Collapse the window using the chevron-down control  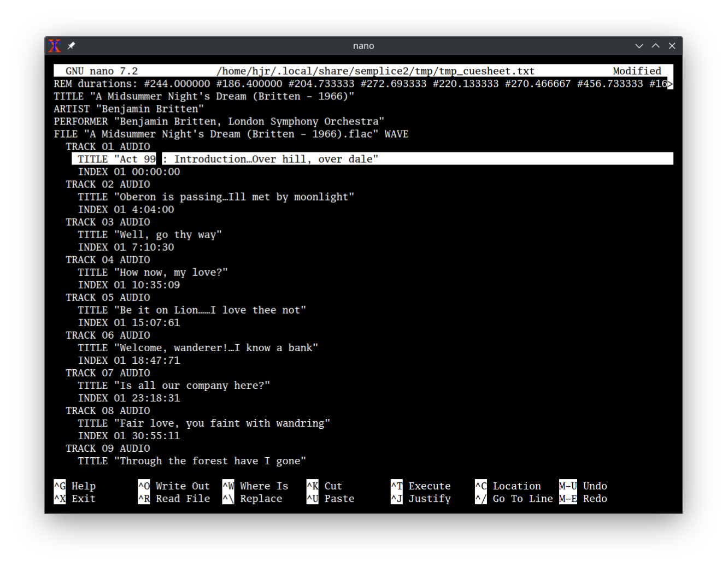[x=639, y=46]
